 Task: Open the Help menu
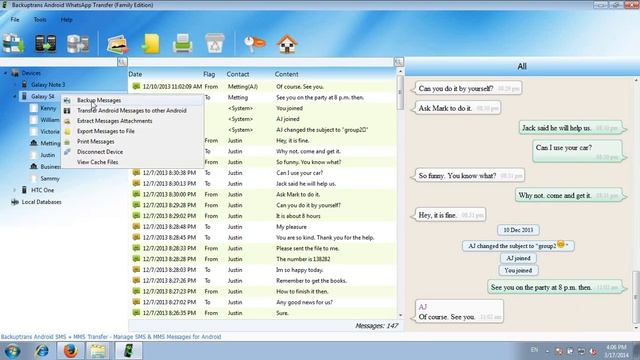pyautogui.click(x=67, y=20)
